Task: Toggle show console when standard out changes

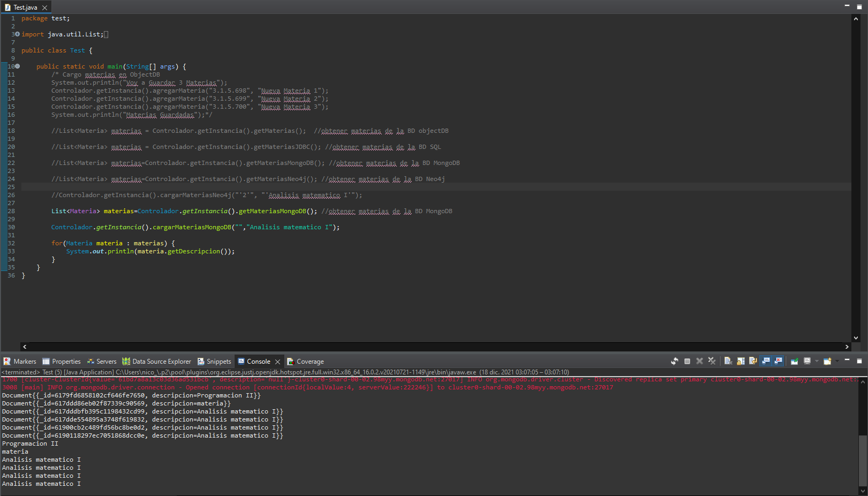Action: (x=766, y=362)
